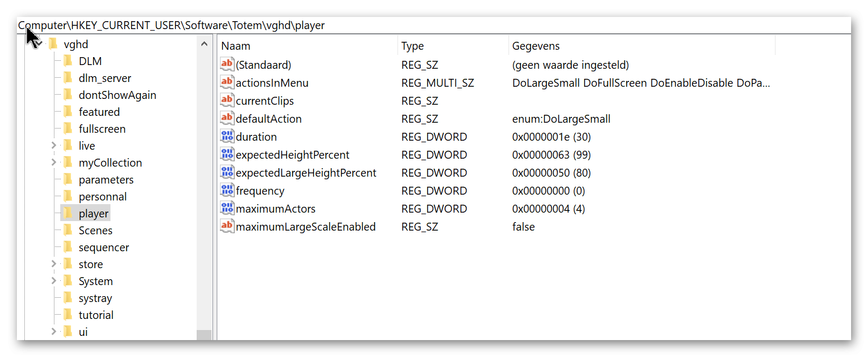Select the fullscreen key in tree
The height and width of the screenshot is (357, 868).
(x=102, y=129)
